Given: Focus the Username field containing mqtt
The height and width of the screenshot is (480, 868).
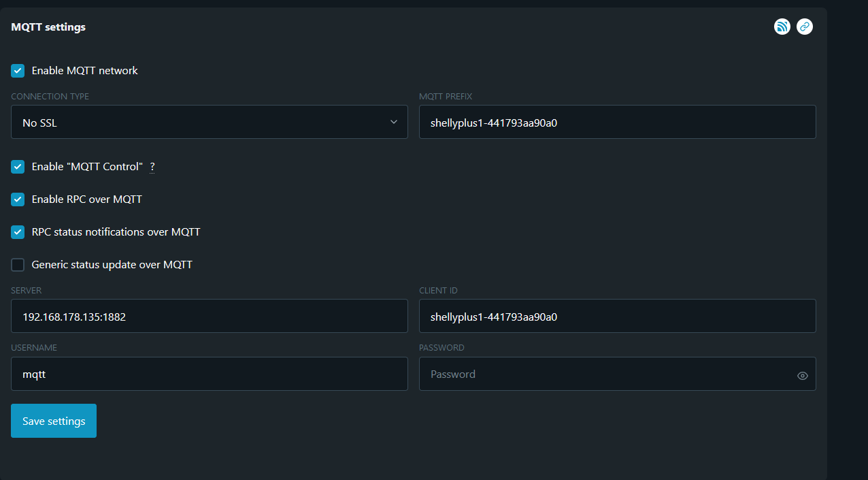Looking at the screenshot, I should point(209,374).
